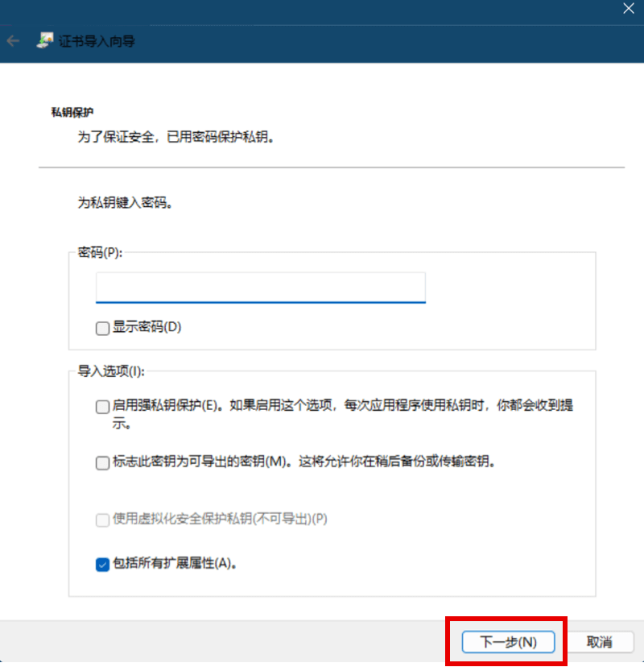This screenshot has height=667, width=644.
Task: Click the greyed 使用虚拟化安全保护私钥 checkbox
Action: pos(102,520)
